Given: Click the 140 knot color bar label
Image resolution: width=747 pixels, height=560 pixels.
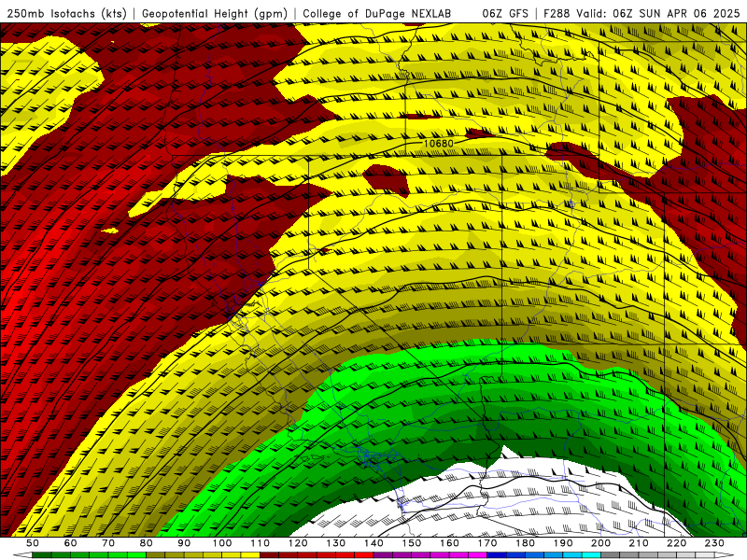Looking at the screenshot, I should [373, 543].
